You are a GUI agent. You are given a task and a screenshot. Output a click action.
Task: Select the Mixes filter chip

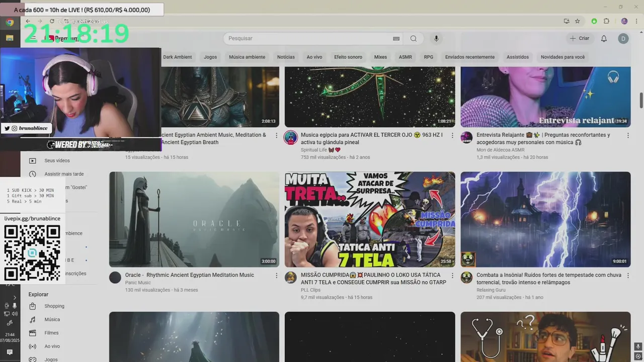tap(380, 57)
